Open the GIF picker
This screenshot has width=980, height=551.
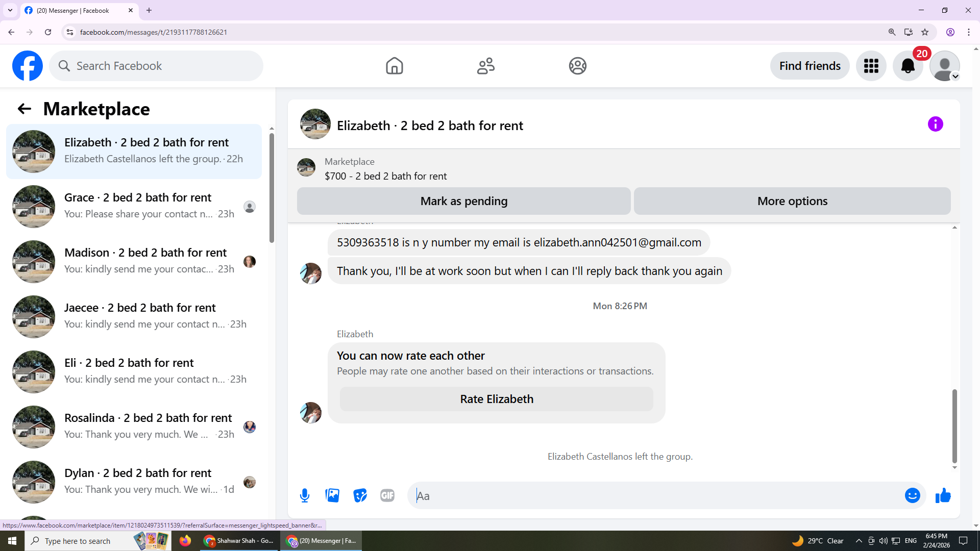pos(387,495)
